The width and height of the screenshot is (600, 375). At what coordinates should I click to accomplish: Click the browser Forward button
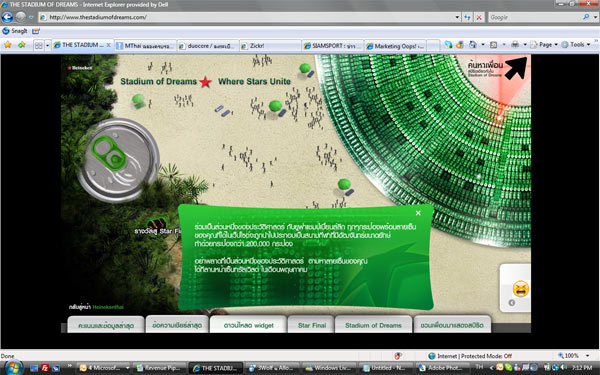click(21, 17)
